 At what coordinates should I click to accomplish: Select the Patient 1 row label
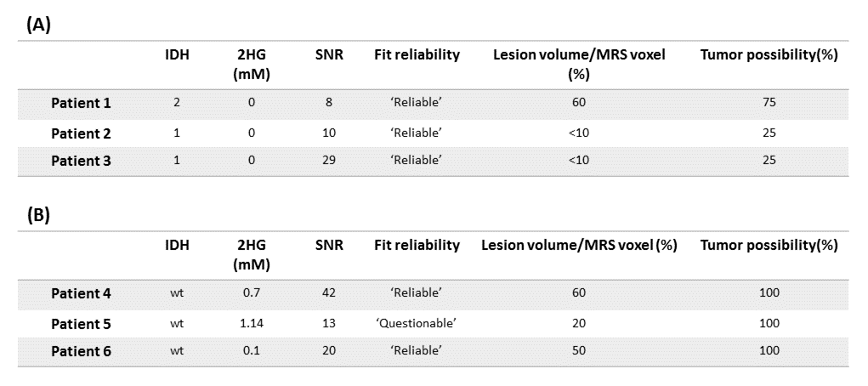81,103
